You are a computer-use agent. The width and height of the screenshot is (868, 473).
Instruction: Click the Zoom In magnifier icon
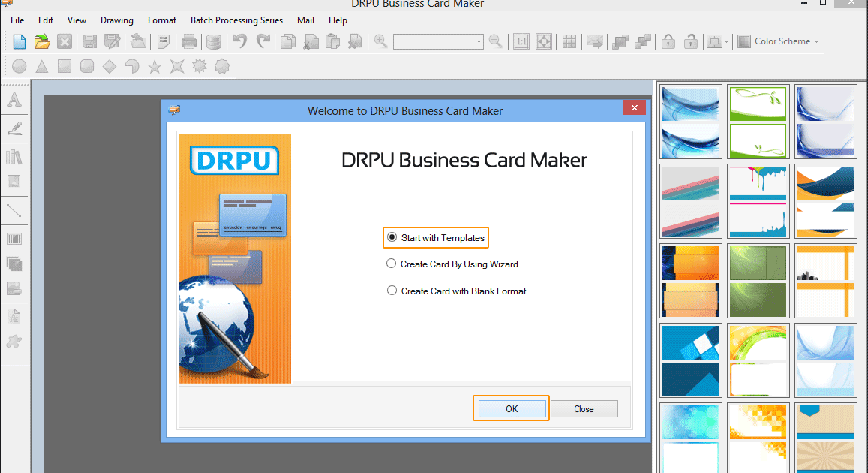380,41
